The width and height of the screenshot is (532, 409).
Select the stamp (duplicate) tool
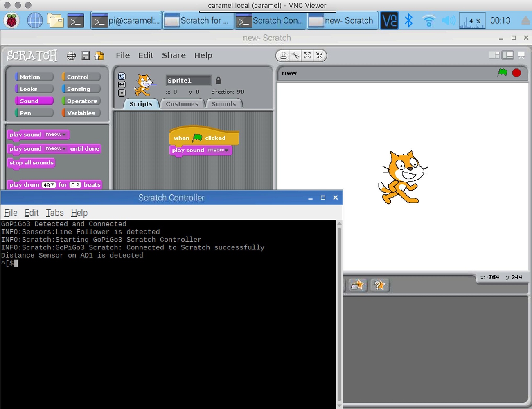pyautogui.click(x=283, y=55)
